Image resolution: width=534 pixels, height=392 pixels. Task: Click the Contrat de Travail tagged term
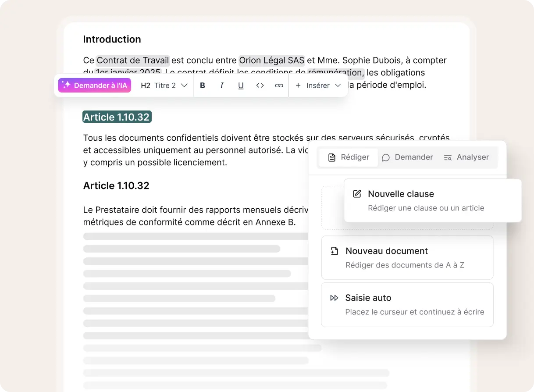[133, 61]
